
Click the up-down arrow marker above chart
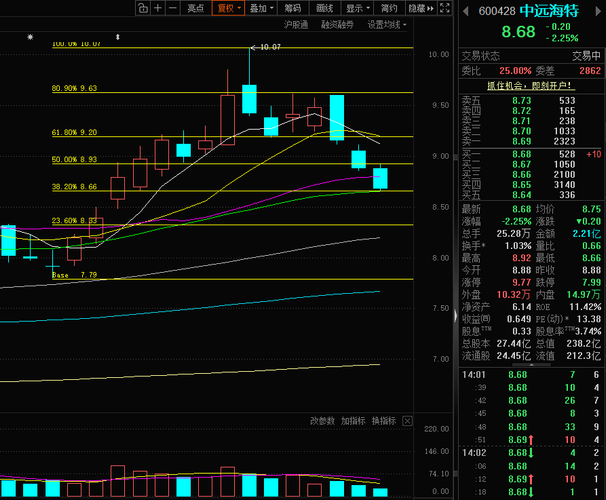coord(118,37)
